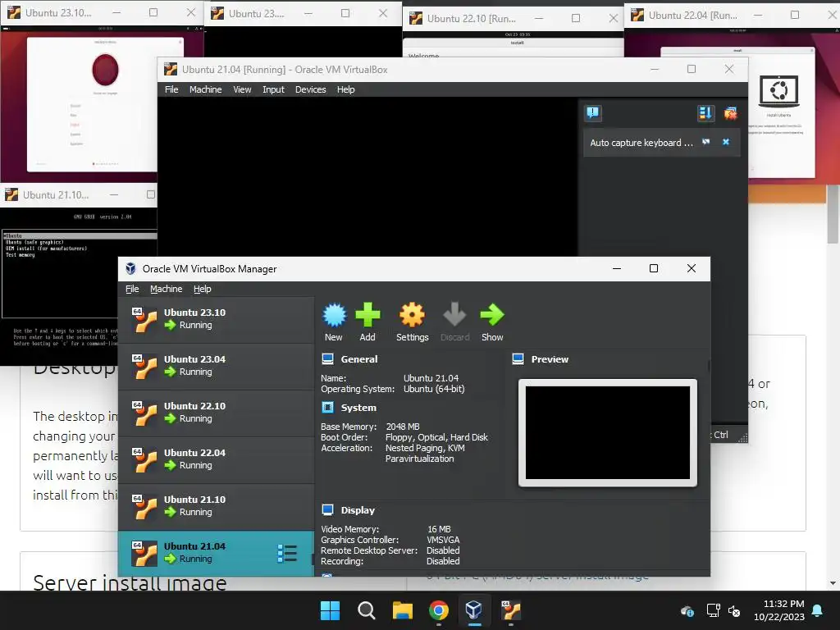Click the muted volume tray icon
Screen dimensions: 840x630
click(x=734, y=610)
